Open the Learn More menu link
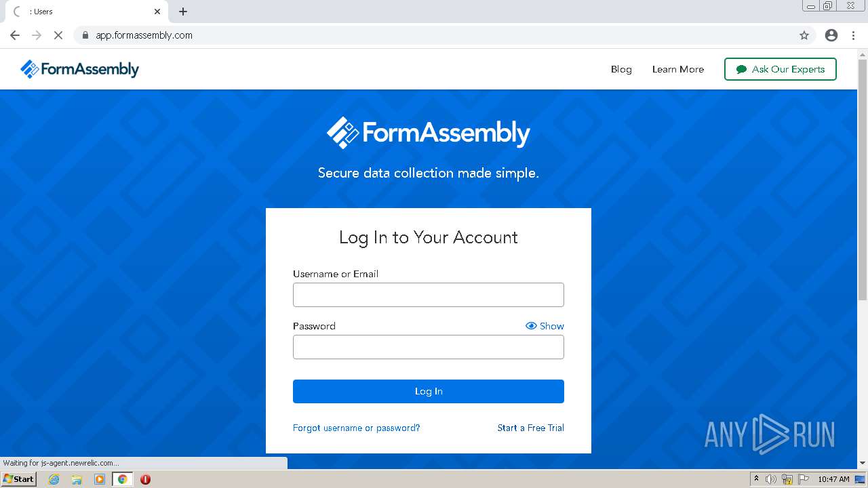The width and height of the screenshot is (868, 488). click(677, 69)
